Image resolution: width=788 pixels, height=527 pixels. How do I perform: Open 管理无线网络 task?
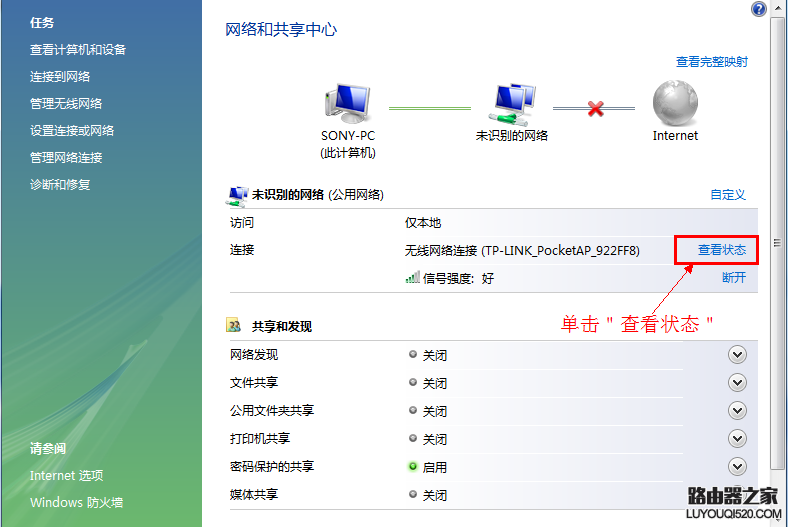[66, 103]
